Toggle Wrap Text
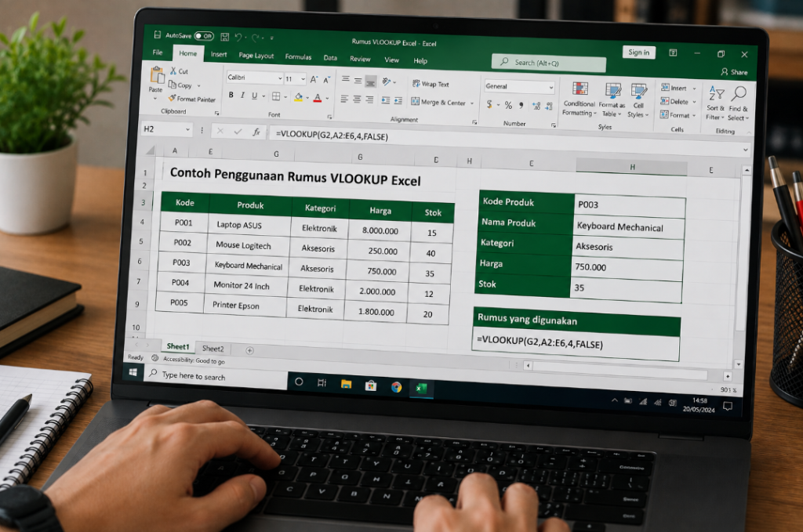The image size is (803, 532). 431,84
